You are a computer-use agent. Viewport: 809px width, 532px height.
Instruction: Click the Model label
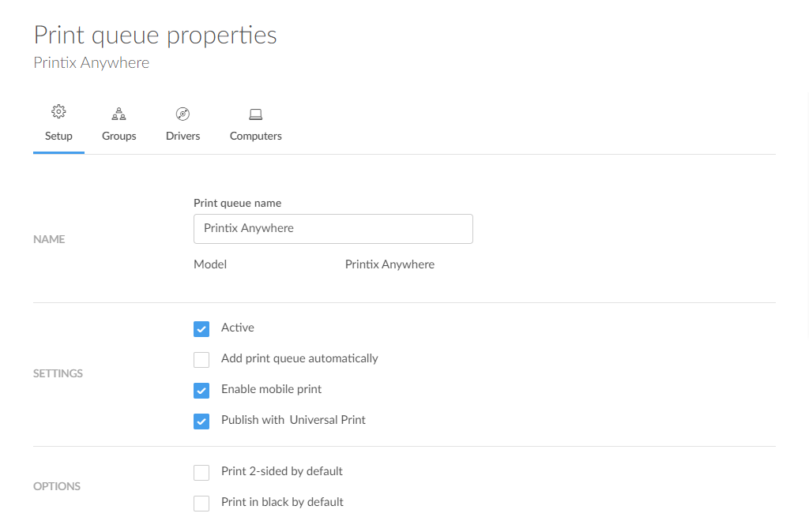tap(210, 264)
